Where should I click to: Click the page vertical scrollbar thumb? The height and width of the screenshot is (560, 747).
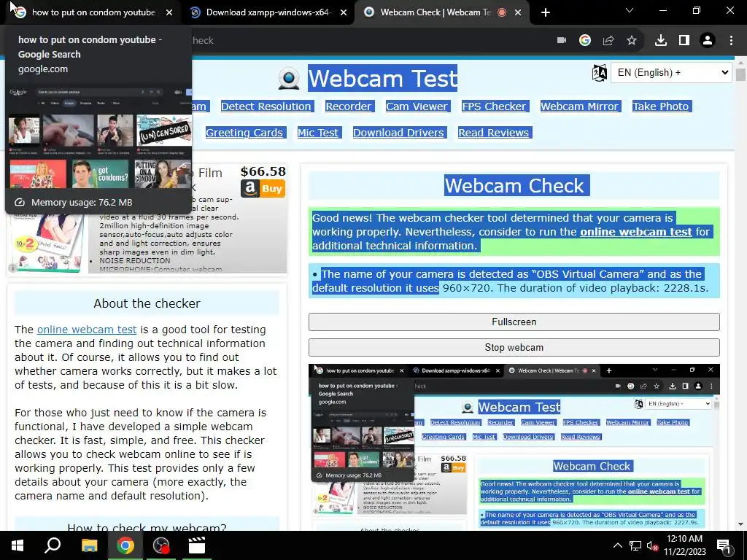pyautogui.click(x=740, y=74)
